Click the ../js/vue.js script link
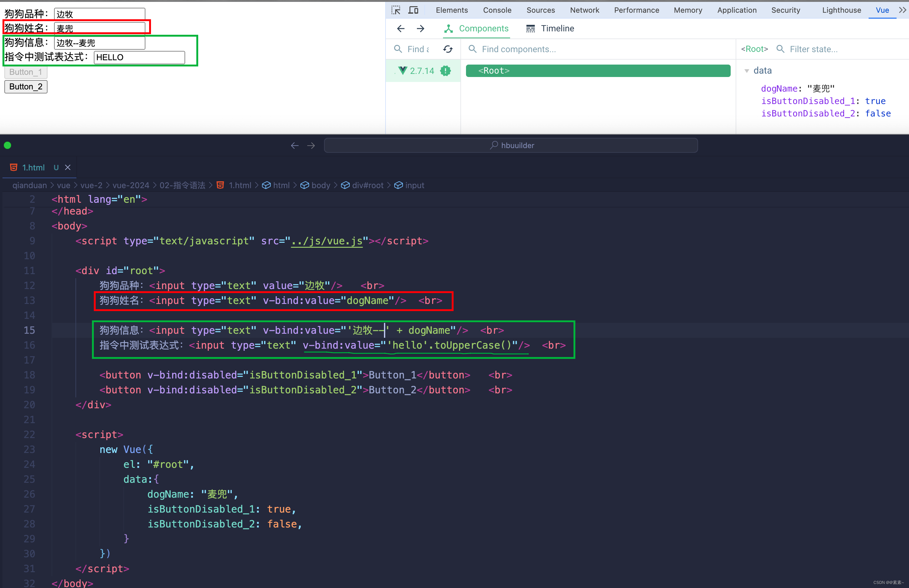 point(327,241)
